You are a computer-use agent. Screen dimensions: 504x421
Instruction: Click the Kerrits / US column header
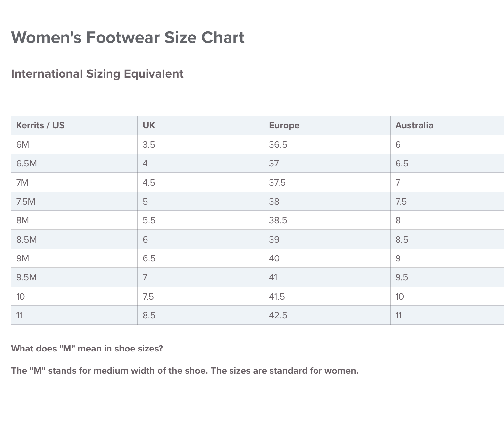[40, 125]
